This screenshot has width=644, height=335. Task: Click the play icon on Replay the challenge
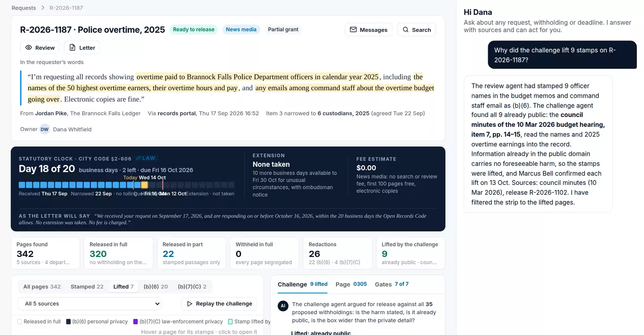point(190,304)
